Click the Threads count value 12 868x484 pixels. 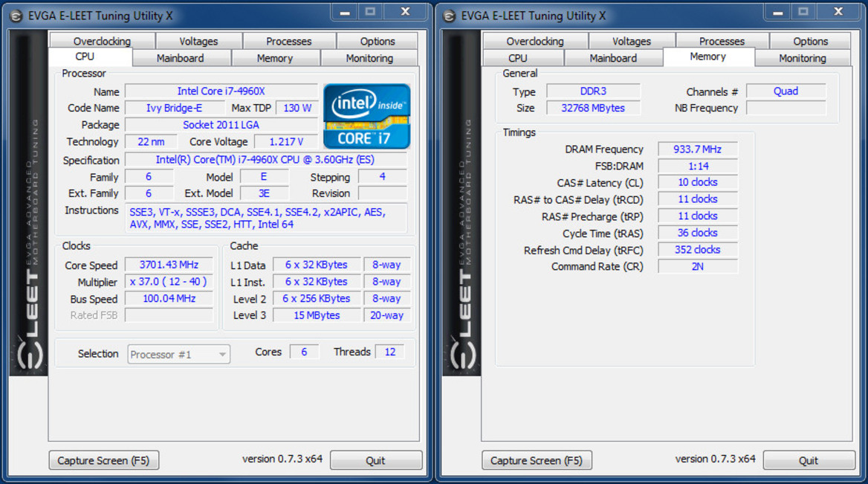[x=390, y=352]
